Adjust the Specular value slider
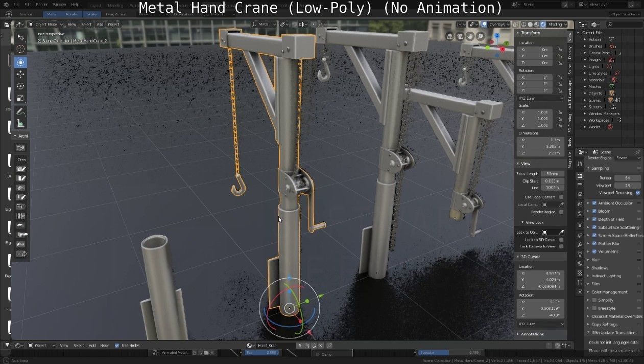The image size is (644, 364). 451,353
